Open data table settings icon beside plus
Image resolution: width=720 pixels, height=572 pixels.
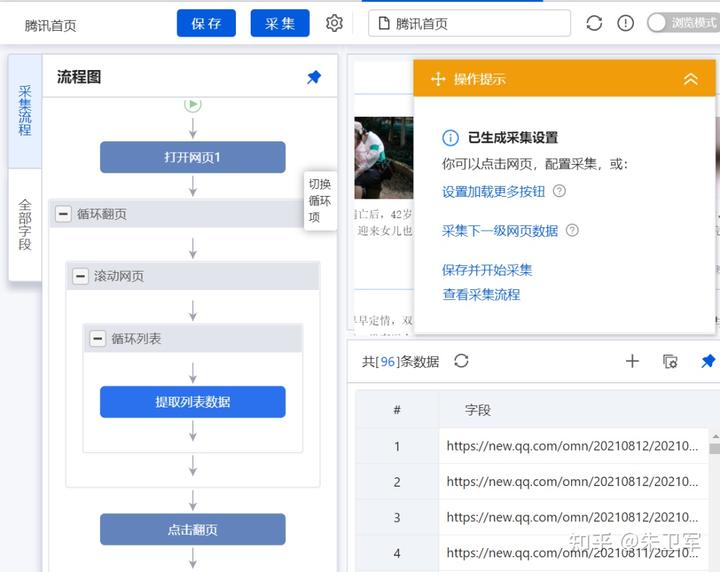coord(670,361)
